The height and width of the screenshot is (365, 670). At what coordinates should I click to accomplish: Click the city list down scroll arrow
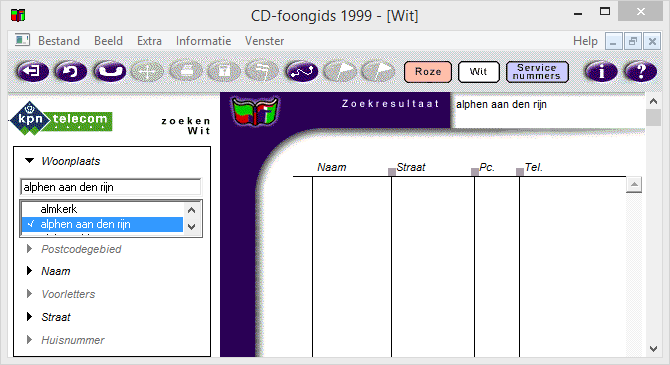[x=191, y=227]
